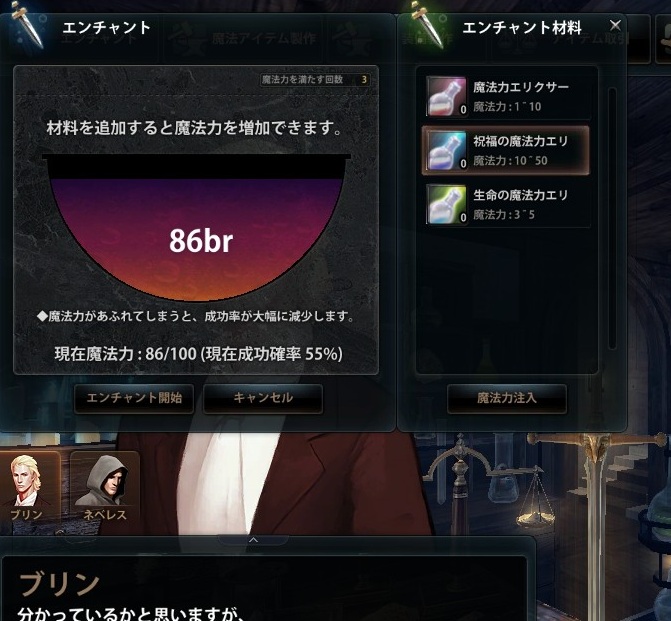671x621 pixels.
Task: Select the green 生命の魔法力エリ potion icon
Action: pyautogui.click(x=446, y=204)
